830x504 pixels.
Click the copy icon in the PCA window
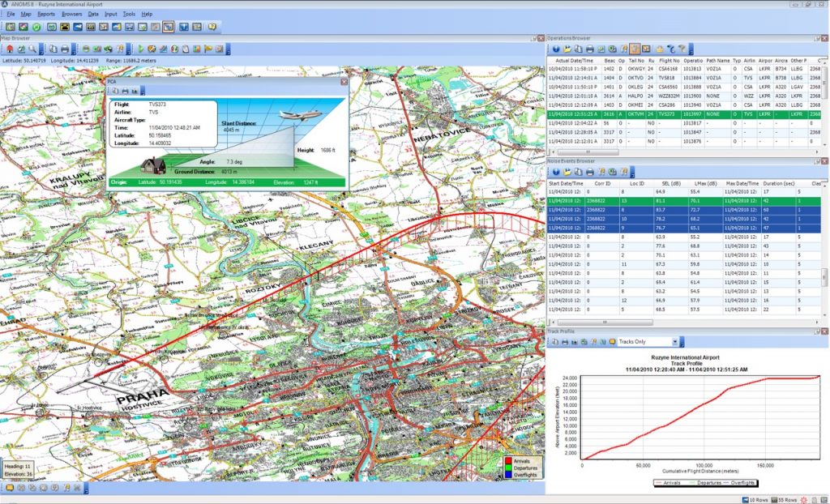tap(115, 91)
